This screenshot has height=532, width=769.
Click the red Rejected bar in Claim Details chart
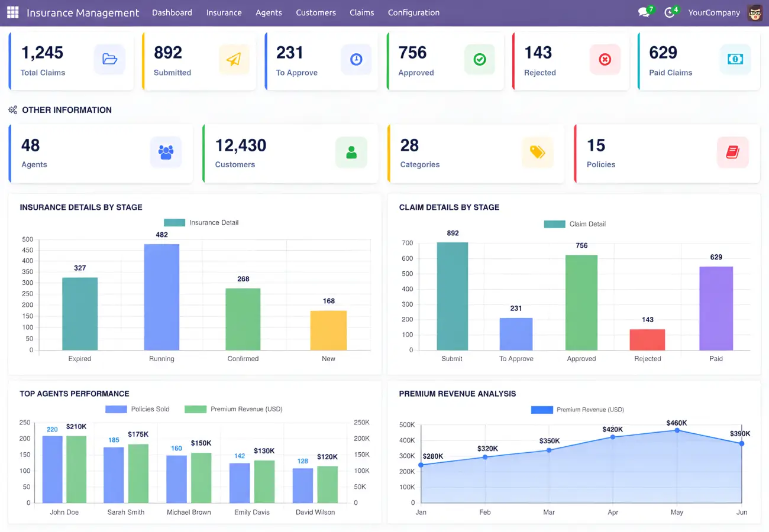tap(647, 339)
